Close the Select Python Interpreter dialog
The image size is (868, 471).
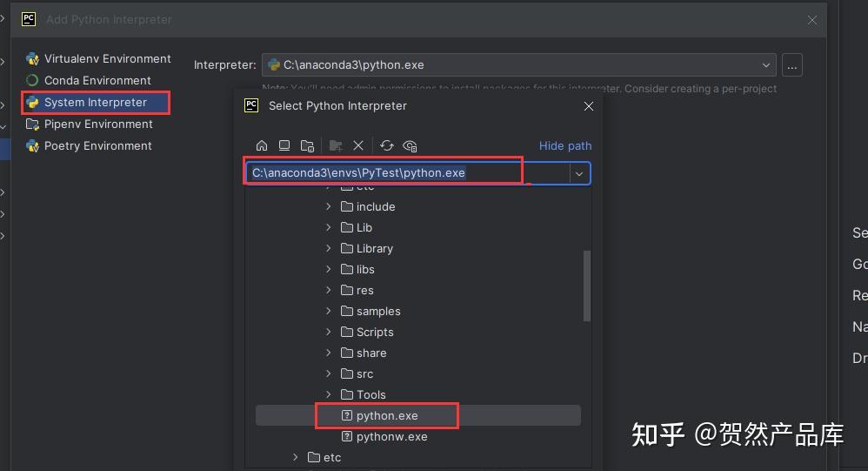click(x=589, y=106)
